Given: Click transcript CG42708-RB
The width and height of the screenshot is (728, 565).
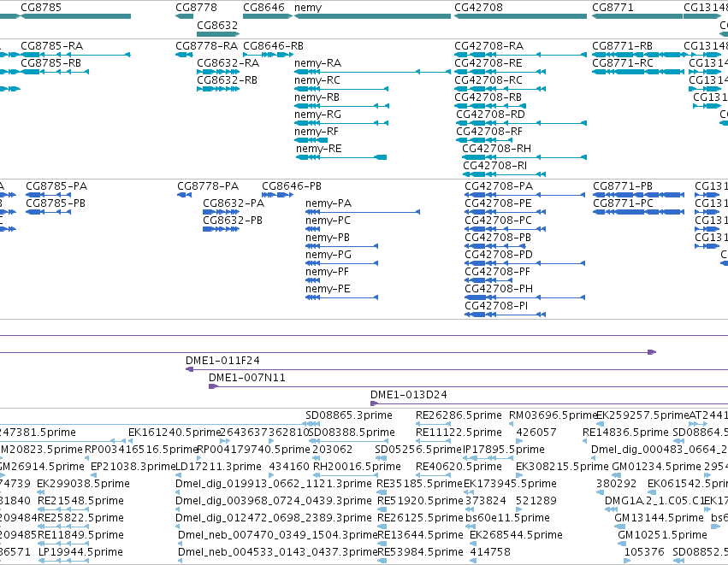Looking at the screenshot, I should click(490, 106).
